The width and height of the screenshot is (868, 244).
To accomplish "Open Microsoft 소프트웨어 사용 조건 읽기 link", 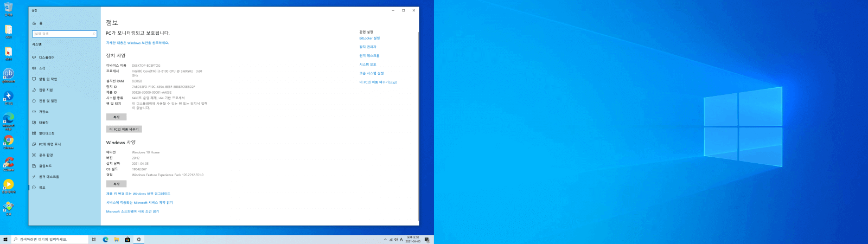I will (x=132, y=211).
